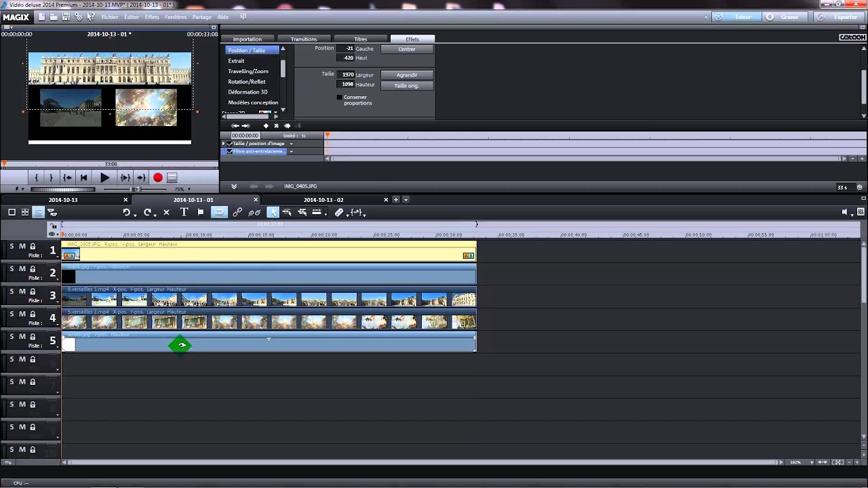The width and height of the screenshot is (868, 488).
Task: Select green diamond keyframe on track 5
Action: coord(180,345)
